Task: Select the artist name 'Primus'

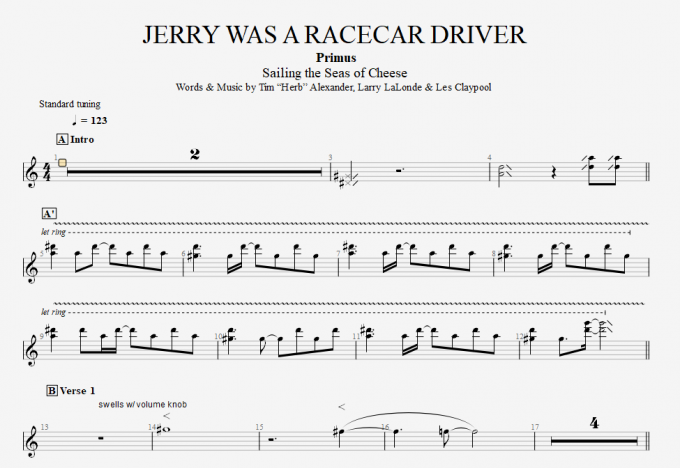Action: tap(336, 58)
